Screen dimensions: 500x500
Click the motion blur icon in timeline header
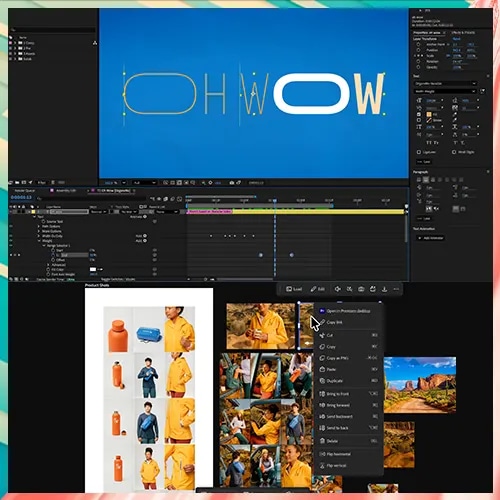point(172,199)
